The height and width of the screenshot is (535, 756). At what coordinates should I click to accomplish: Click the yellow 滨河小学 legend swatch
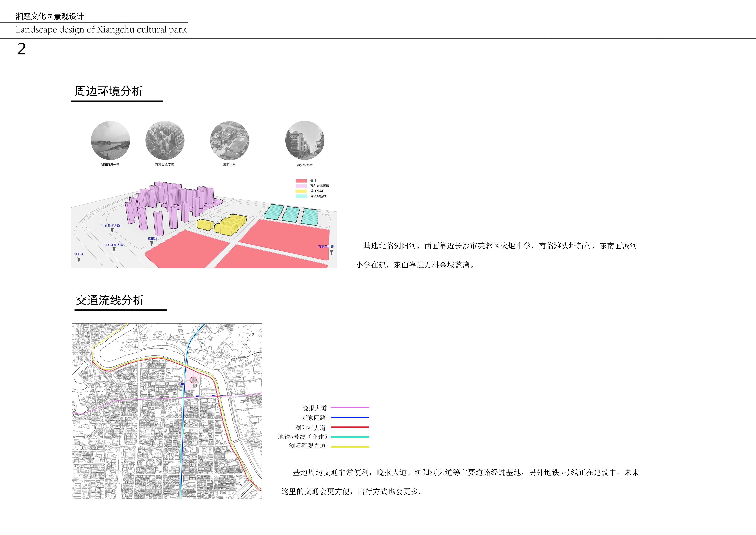[301, 191]
